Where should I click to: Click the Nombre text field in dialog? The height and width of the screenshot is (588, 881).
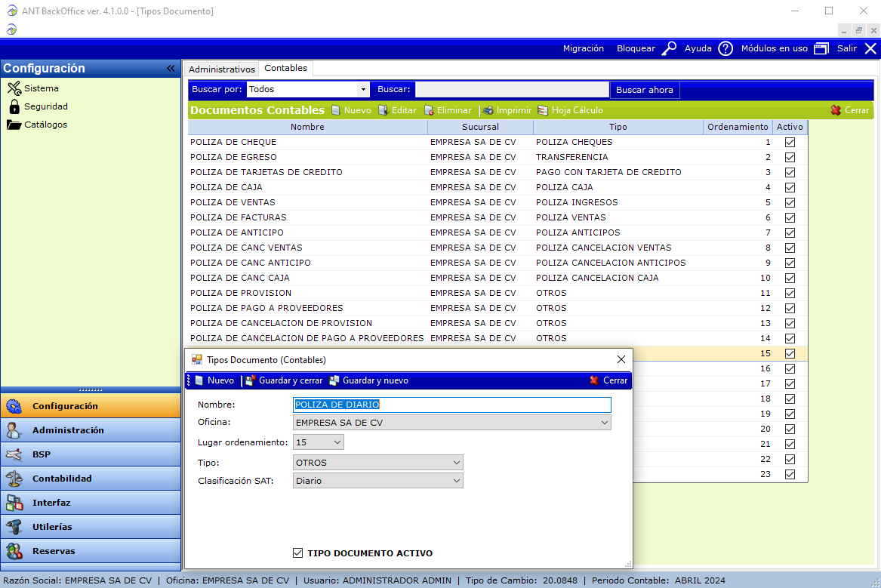coord(451,405)
